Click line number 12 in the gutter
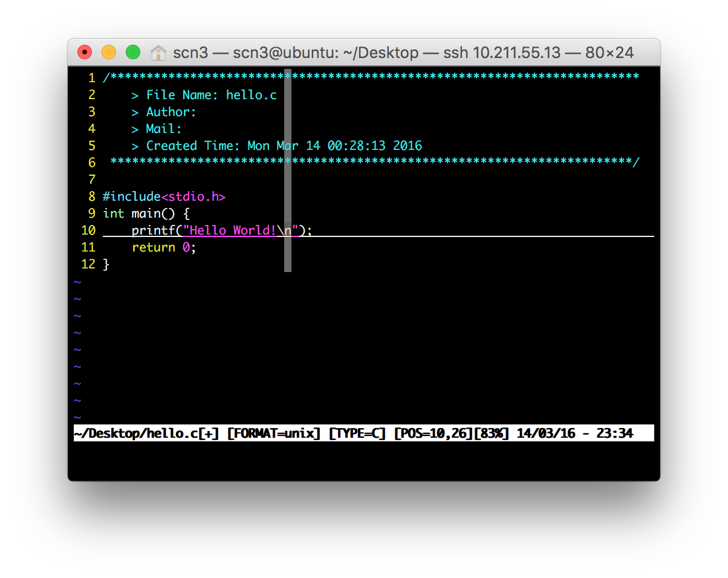 click(88, 264)
